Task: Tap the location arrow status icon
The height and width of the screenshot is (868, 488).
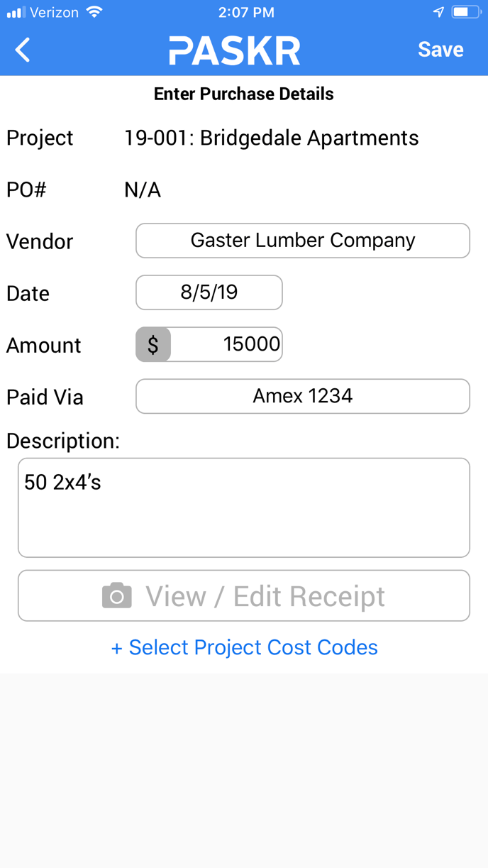Action: point(438,12)
